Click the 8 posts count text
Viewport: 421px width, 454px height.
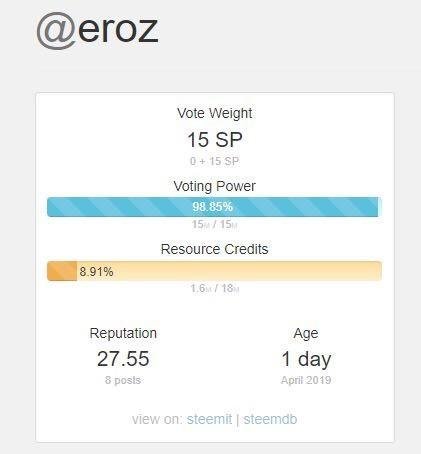[x=123, y=380]
